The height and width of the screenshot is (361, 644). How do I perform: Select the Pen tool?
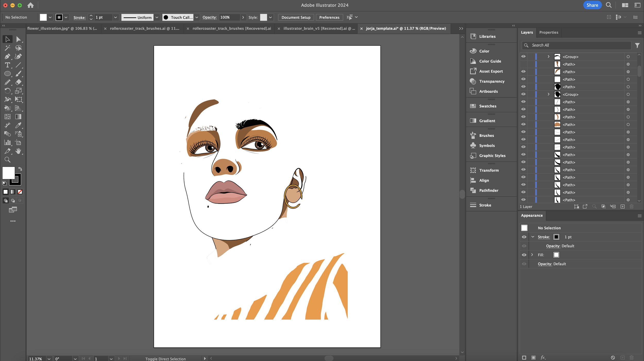click(7, 56)
